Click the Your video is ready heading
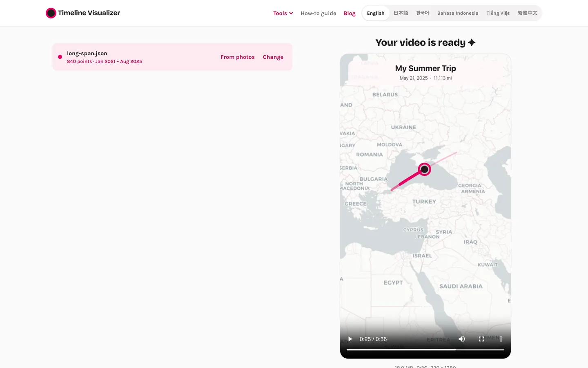Screen dimensions: 588x368 pyautogui.click(x=425, y=43)
